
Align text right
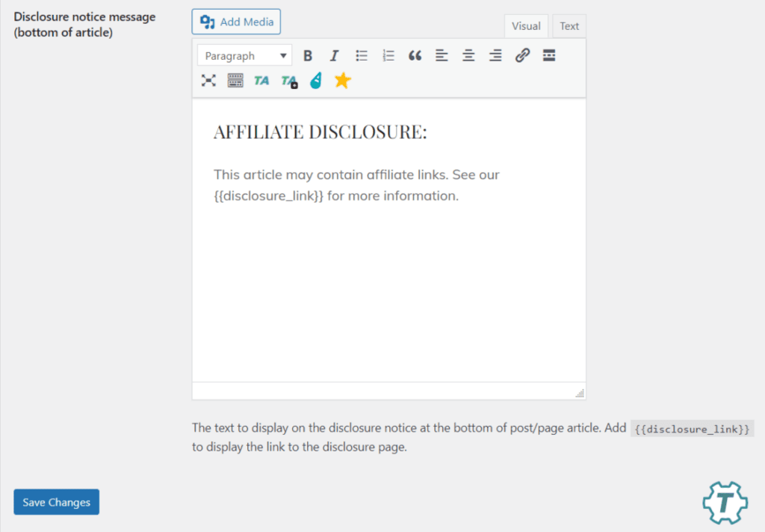click(x=495, y=55)
